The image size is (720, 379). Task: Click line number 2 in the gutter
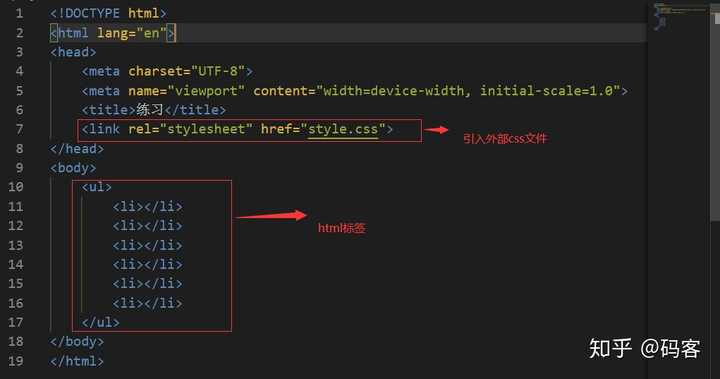19,33
